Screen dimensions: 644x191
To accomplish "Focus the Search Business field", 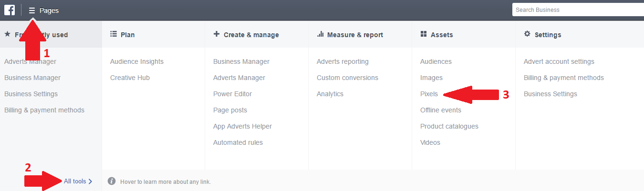I will [577, 10].
